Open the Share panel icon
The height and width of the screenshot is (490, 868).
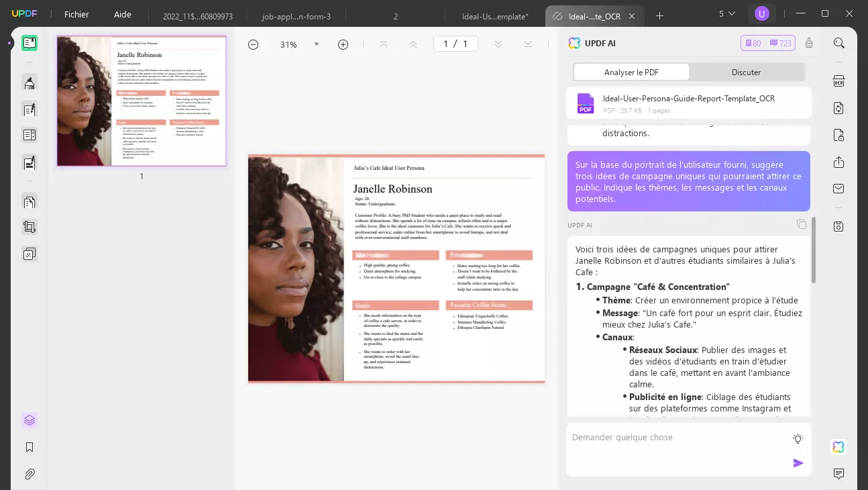pos(838,162)
